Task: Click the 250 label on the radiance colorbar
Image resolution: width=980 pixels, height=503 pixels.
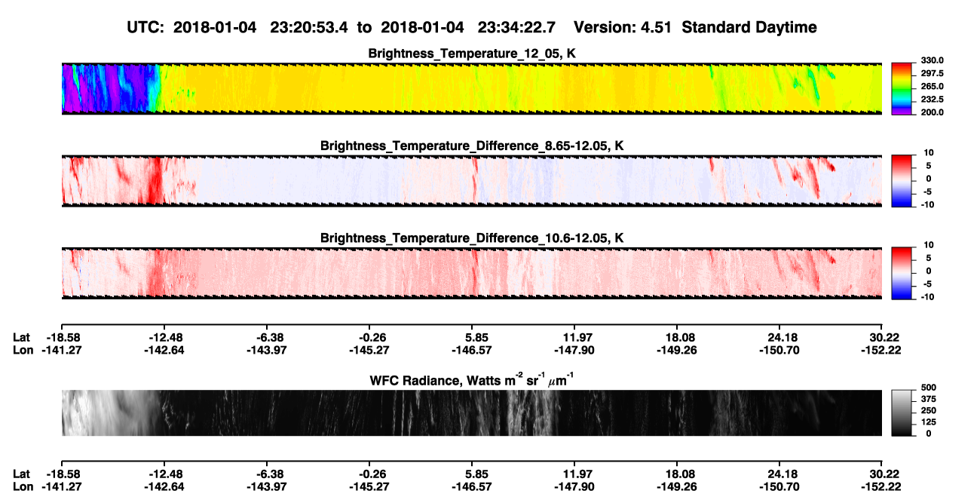Action: (930, 410)
